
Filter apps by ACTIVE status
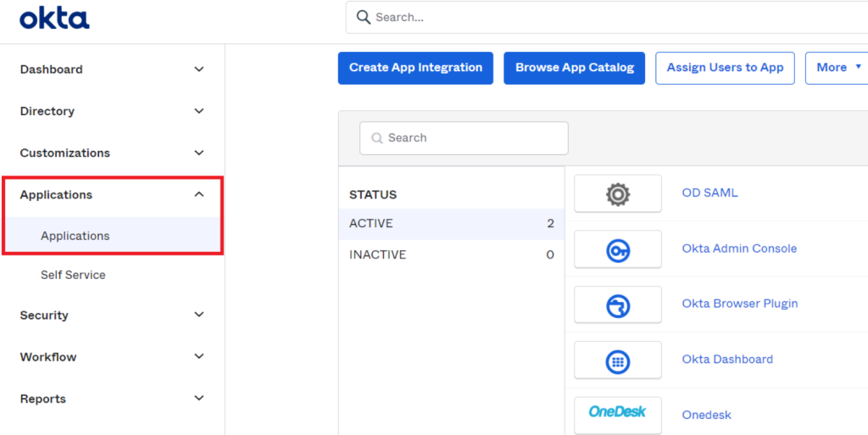click(451, 224)
